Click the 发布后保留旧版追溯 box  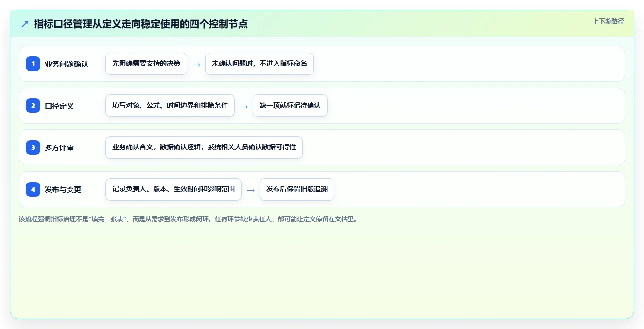pyautogui.click(x=297, y=189)
